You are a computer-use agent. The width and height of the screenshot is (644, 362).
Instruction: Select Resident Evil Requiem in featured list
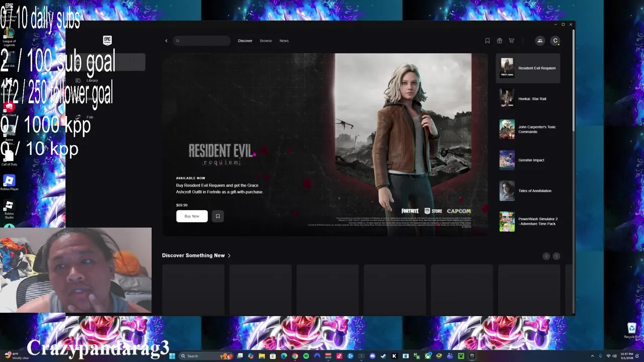coord(528,68)
